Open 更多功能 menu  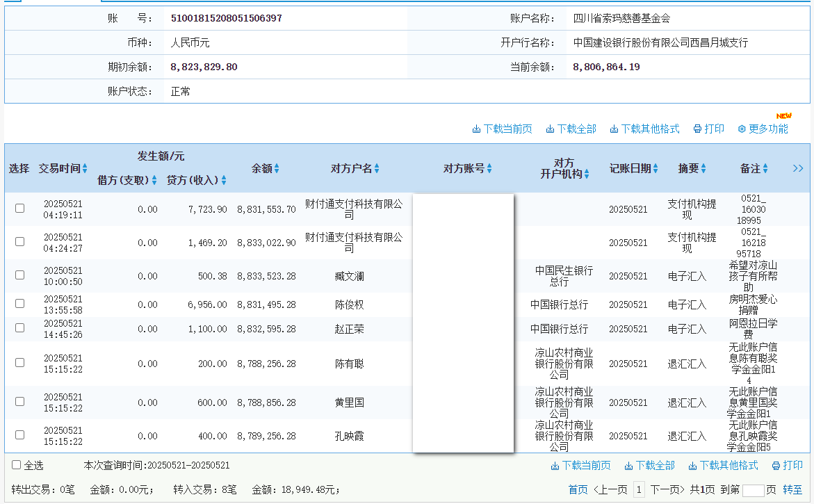tap(763, 129)
